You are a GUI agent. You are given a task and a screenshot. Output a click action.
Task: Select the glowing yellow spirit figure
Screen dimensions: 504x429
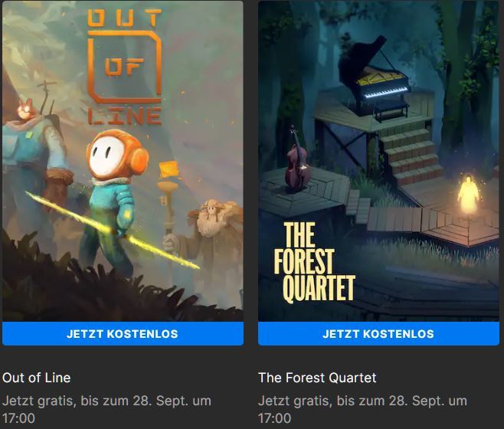point(468,195)
